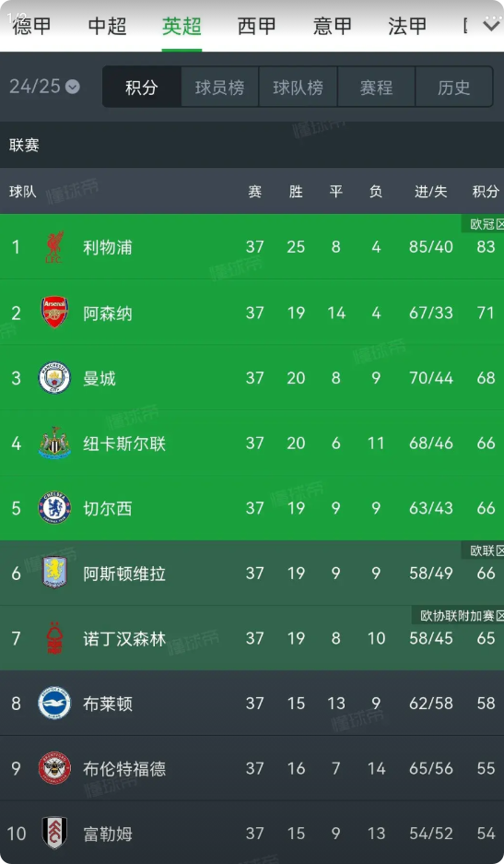
Task: Tap the Arsenal club crest
Action: 54,313
